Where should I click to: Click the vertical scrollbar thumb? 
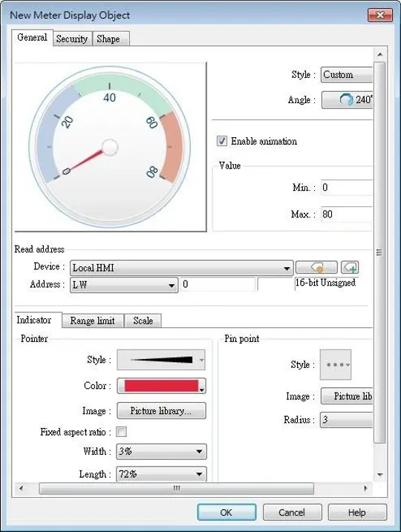pos(379,252)
